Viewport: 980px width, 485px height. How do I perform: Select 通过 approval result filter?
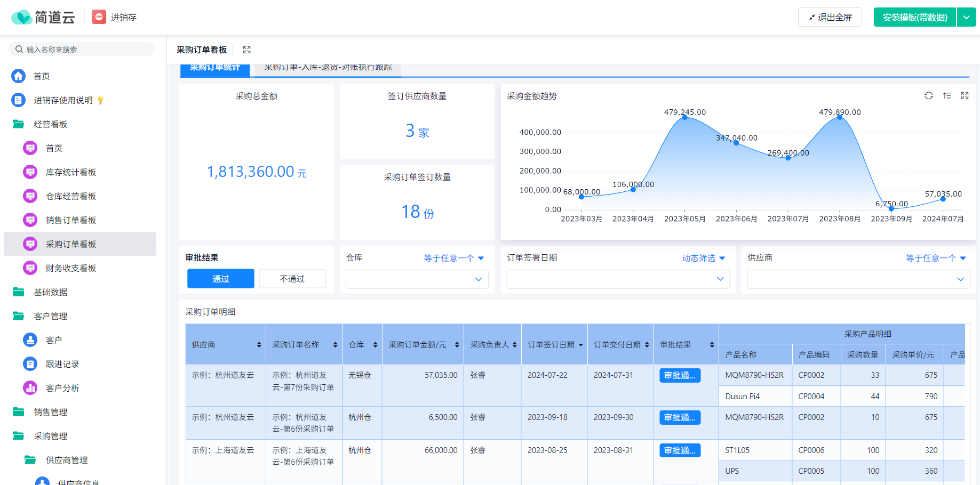point(221,279)
